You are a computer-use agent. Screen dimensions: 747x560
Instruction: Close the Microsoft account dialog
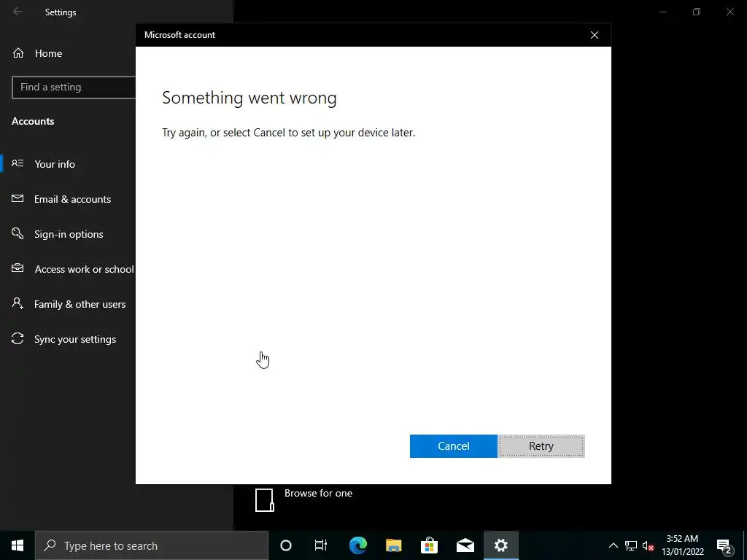594,35
